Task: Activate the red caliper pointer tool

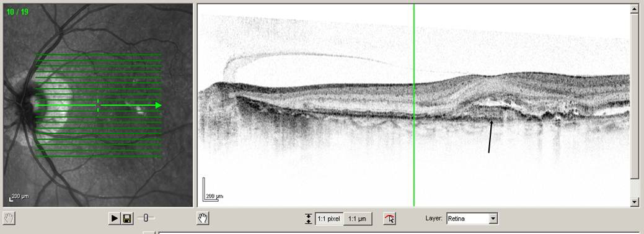Action: tap(390, 218)
